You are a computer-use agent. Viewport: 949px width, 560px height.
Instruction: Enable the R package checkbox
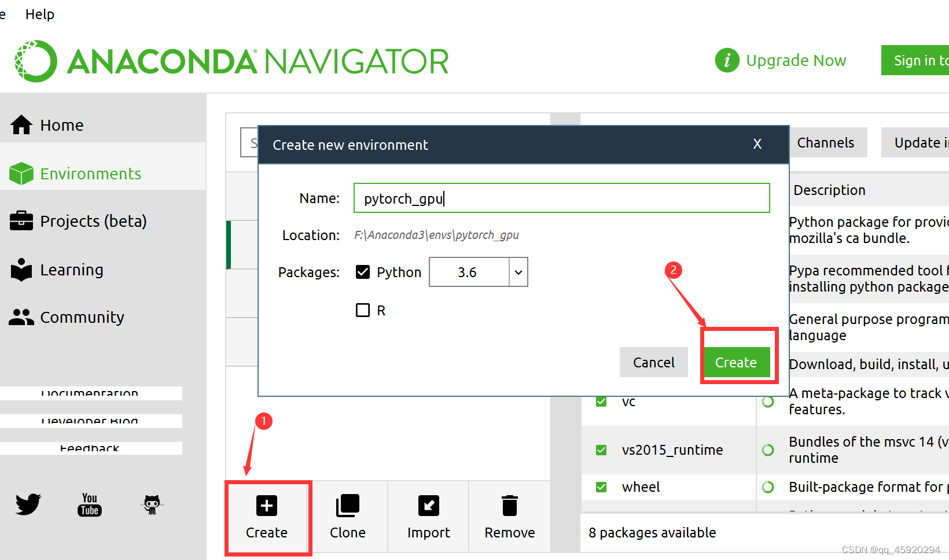click(x=363, y=310)
